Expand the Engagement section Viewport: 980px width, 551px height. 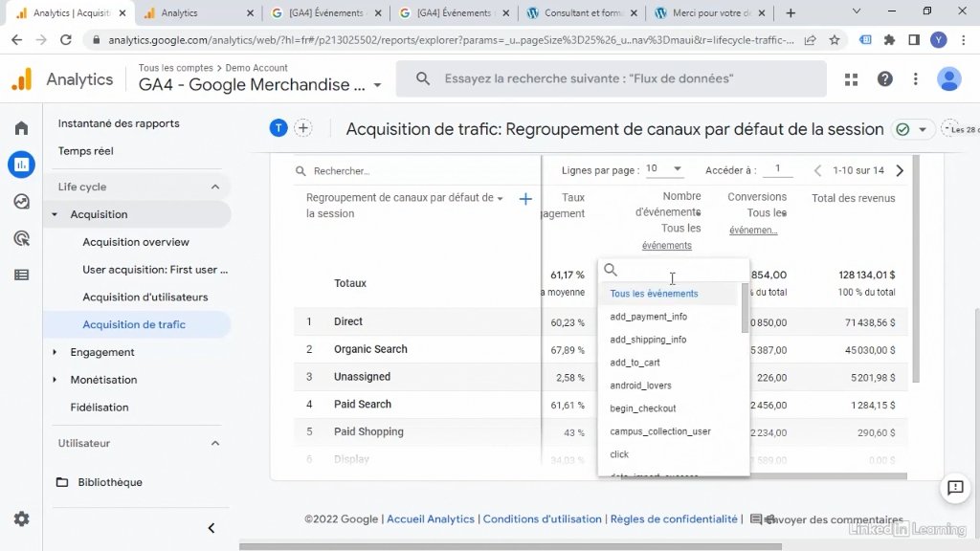[x=55, y=352]
